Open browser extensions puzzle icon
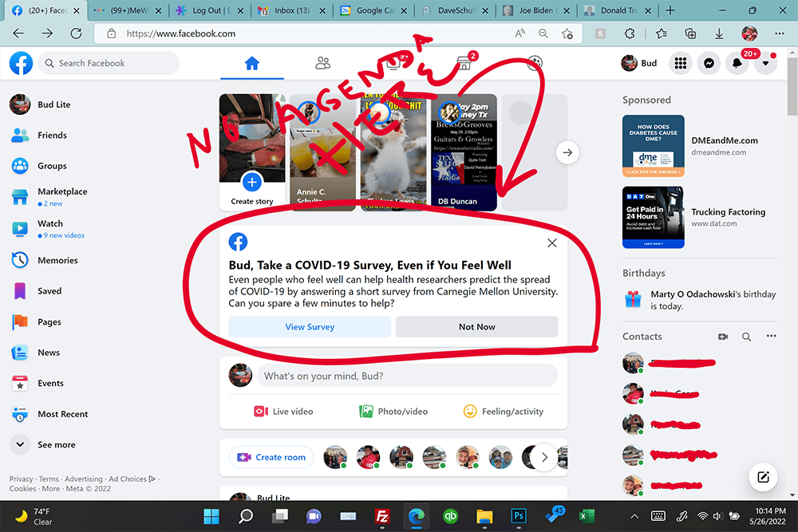The image size is (798, 532). tap(630, 33)
